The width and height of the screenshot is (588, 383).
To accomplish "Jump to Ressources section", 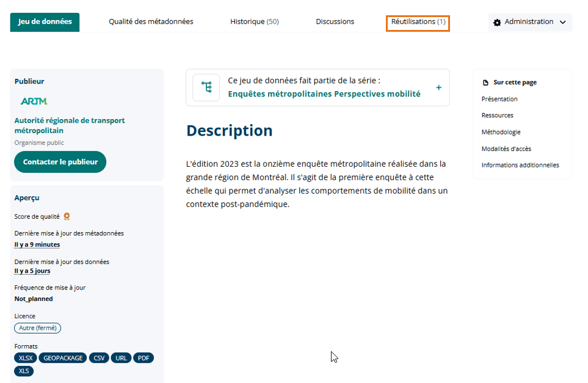I will coord(497,115).
